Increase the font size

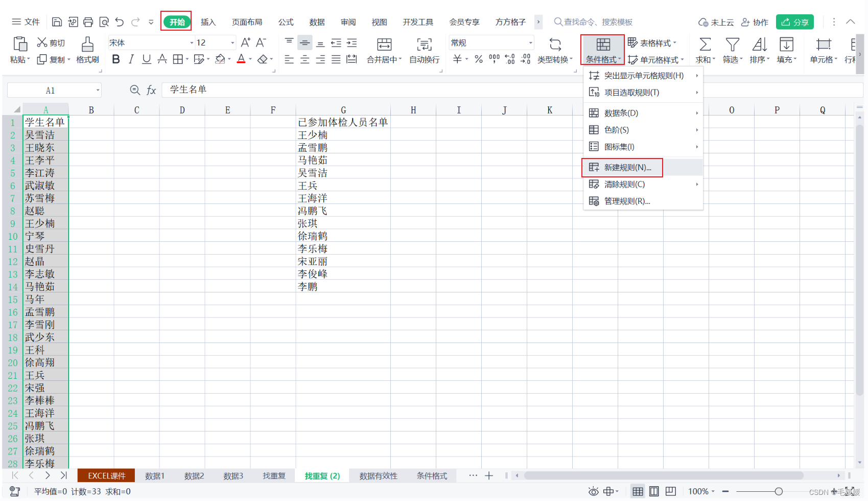pyautogui.click(x=246, y=42)
